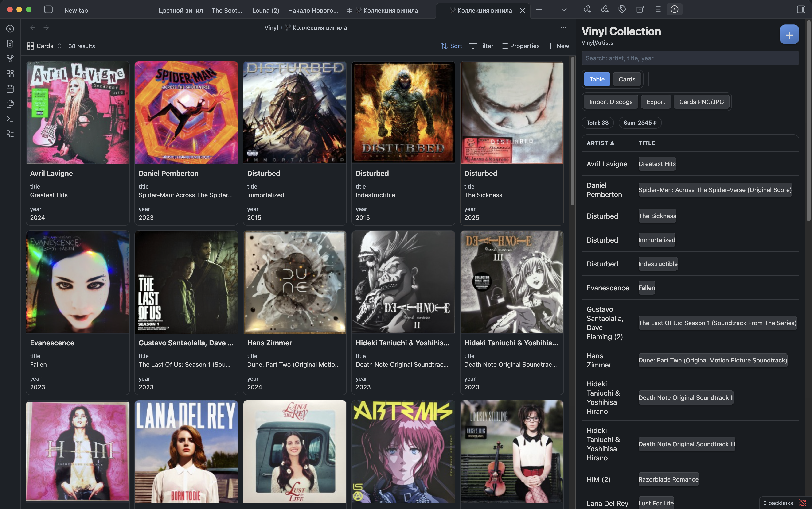Open the Disturbed Indestructible card cover
This screenshot has width=812, height=509.
pyautogui.click(x=403, y=113)
